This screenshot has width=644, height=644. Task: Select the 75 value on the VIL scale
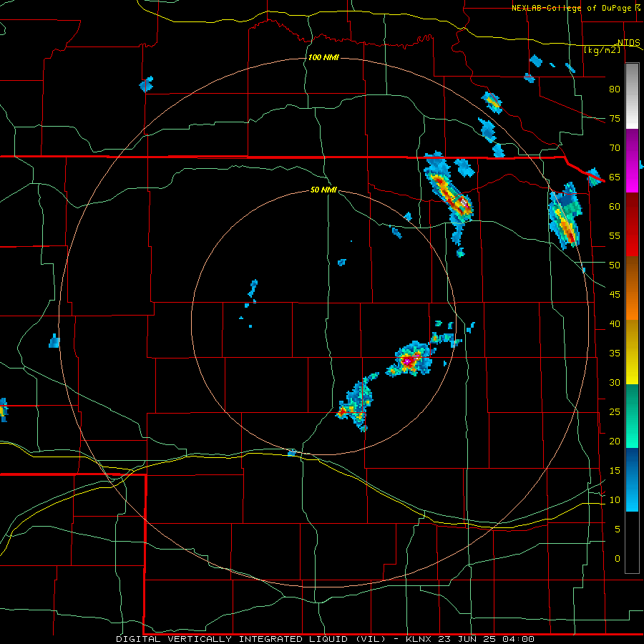click(x=615, y=118)
